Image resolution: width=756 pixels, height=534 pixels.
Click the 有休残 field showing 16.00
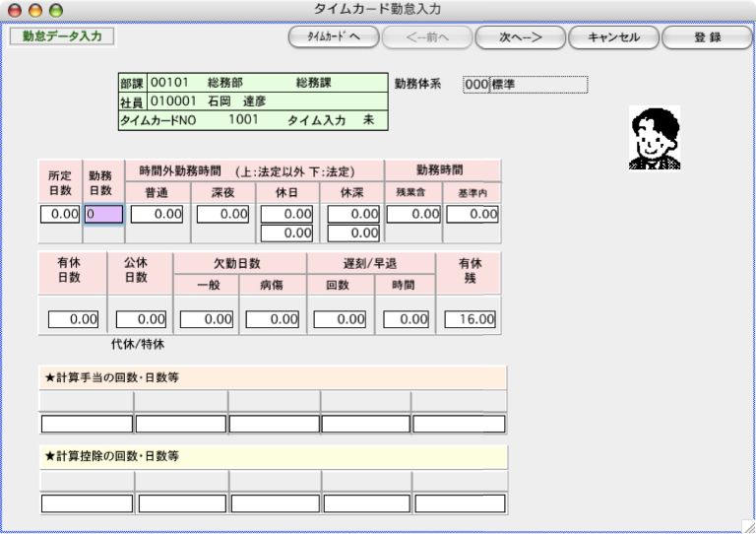472,319
